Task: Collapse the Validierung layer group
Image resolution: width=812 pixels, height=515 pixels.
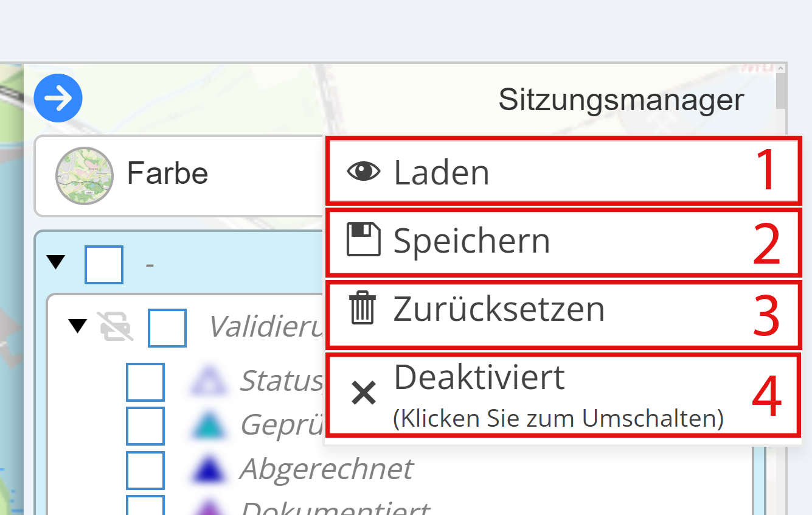Action: click(x=77, y=326)
